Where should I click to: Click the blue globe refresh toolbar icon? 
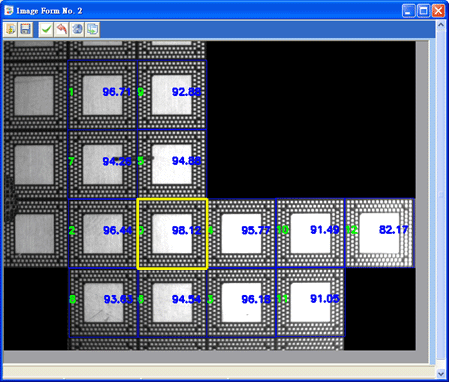[x=77, y=29]
